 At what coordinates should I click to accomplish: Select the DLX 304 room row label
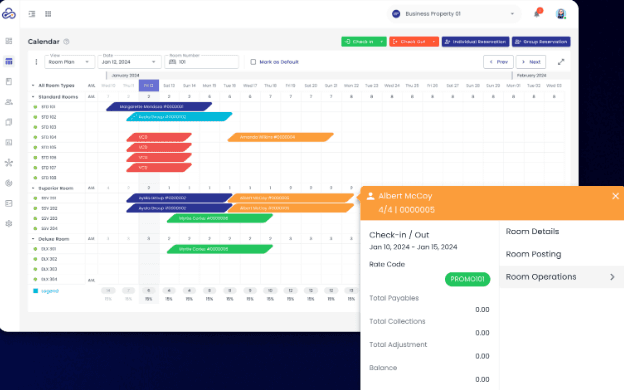(49, 279)
